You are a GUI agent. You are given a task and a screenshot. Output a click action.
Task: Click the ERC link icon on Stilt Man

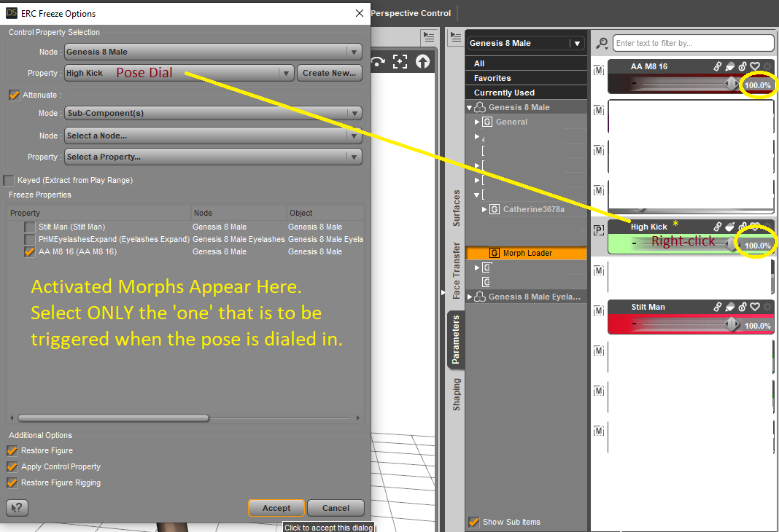pyautogui.click(x=718, y=307)
